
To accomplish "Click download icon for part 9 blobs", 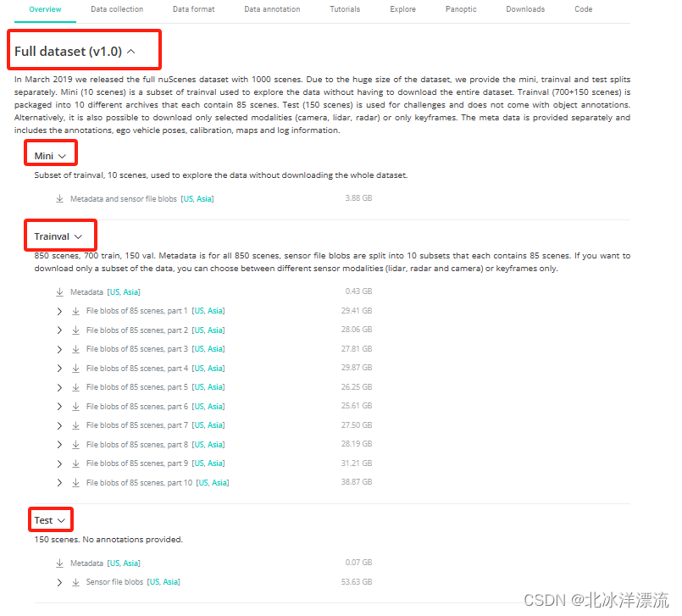I will tap(75, 463).
